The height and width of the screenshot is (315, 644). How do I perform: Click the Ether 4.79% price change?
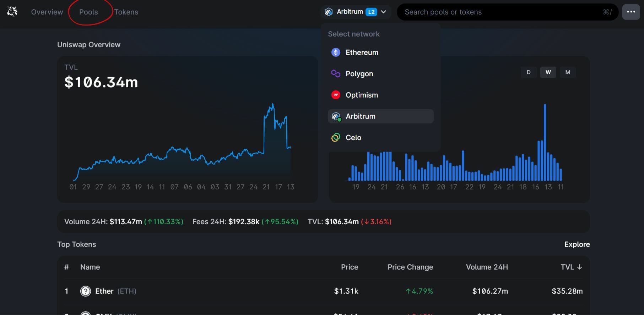[419, 291]
